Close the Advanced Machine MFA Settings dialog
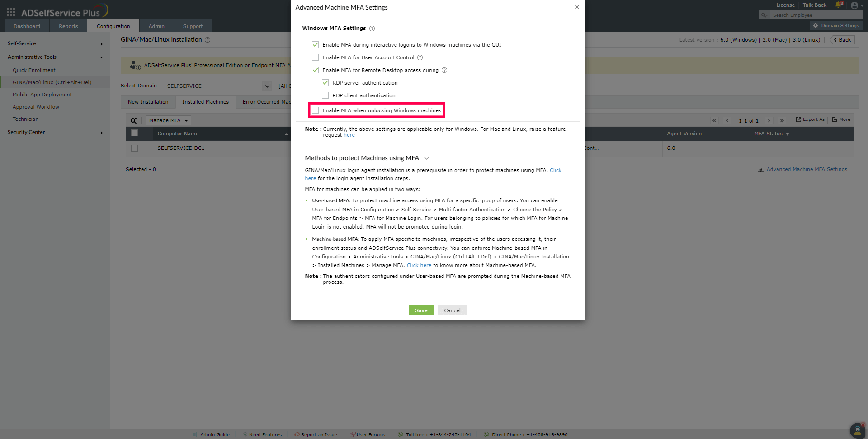 point(577,7)
